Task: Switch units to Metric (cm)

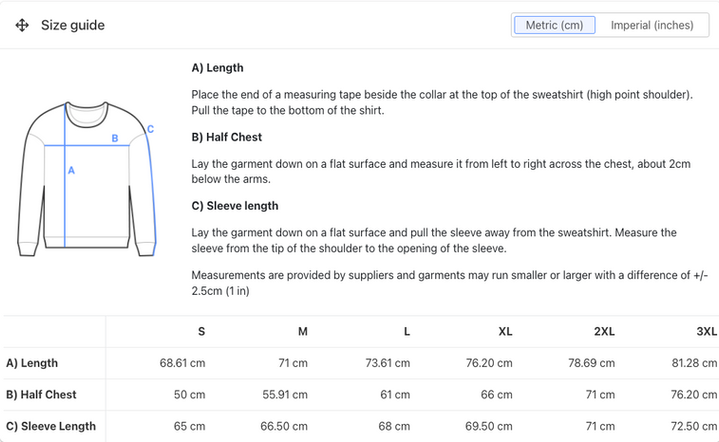Action: click(x=554, y=25)
